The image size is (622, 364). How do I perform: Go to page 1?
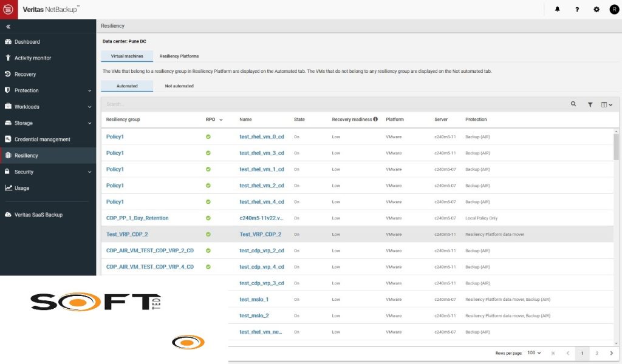(x=583, y=353)
